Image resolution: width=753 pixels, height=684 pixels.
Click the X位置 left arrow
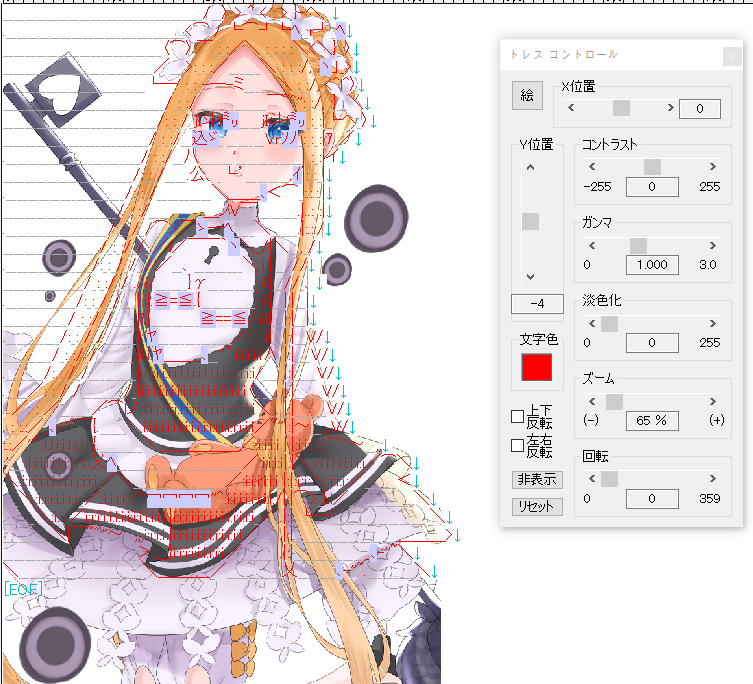pyautogui.click(x=571, y=108)
